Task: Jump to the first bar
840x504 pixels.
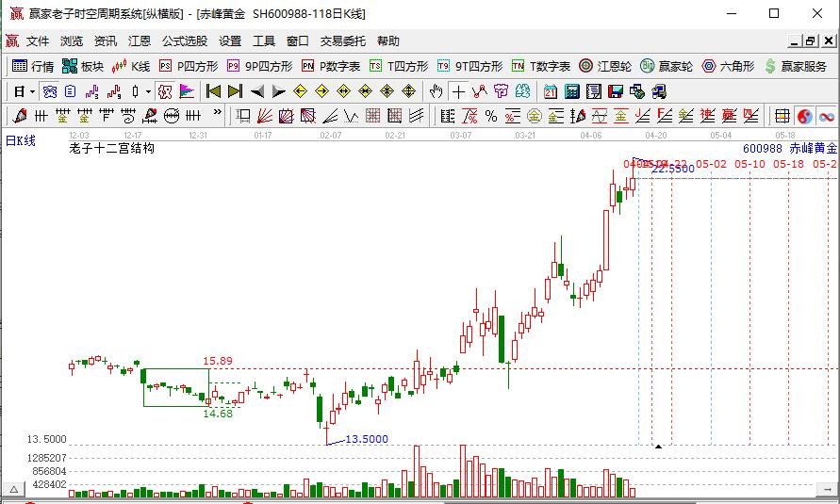Action: (214, 92)
